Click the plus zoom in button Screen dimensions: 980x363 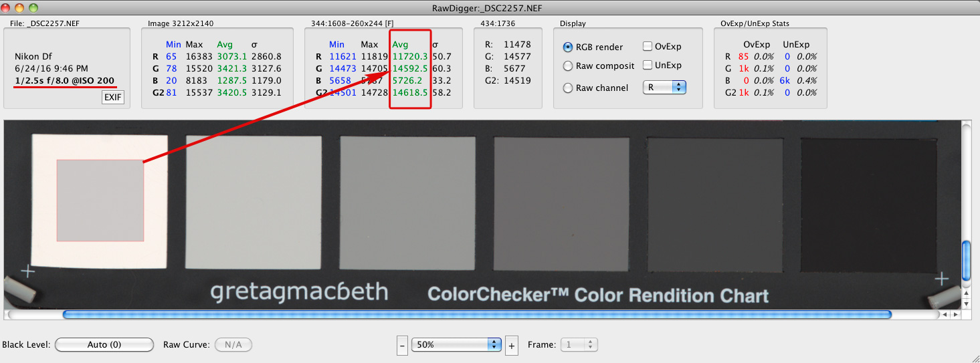511,345
